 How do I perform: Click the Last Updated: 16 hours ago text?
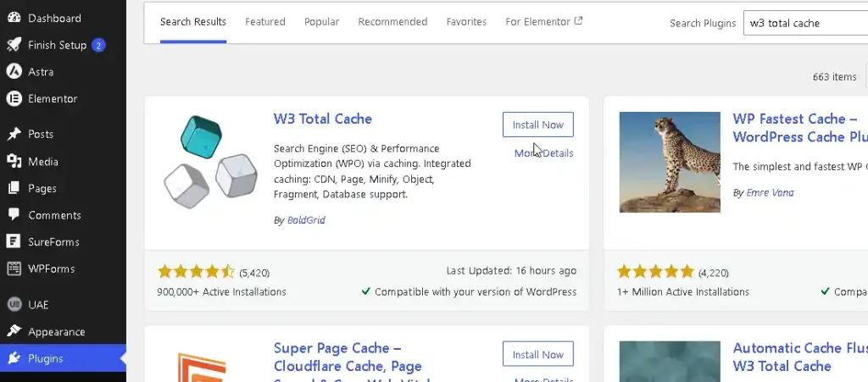(x=511, y=271)
